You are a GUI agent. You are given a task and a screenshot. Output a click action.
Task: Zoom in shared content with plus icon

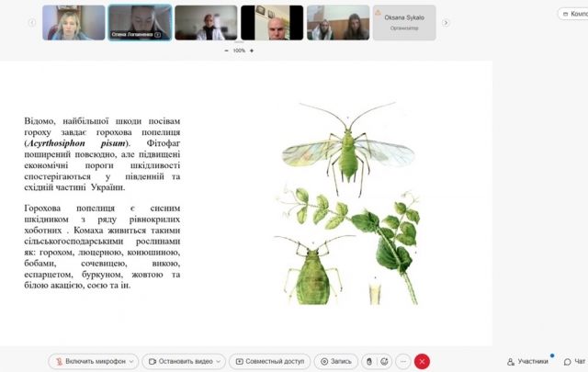point(252,51)
